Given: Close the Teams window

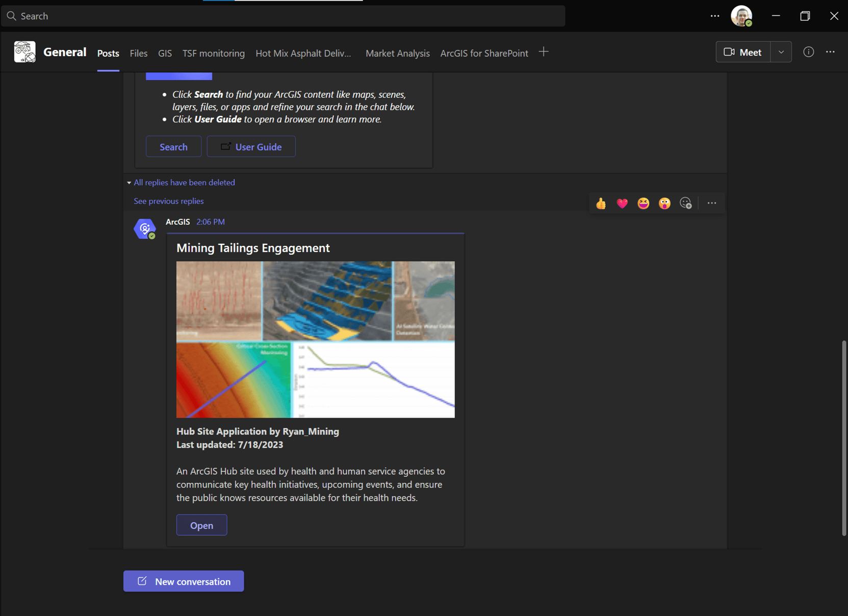Looking at the screenshot, I should pos(834,16).
